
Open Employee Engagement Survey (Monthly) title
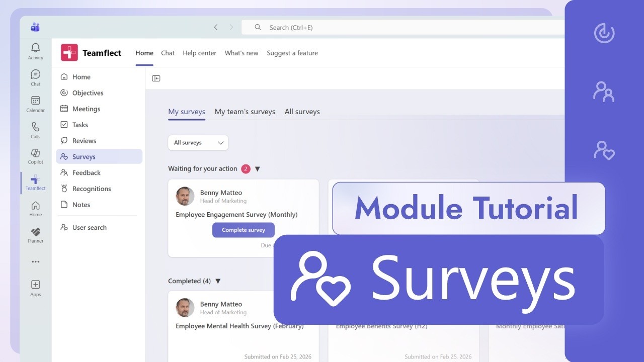[x=236, y=215]
